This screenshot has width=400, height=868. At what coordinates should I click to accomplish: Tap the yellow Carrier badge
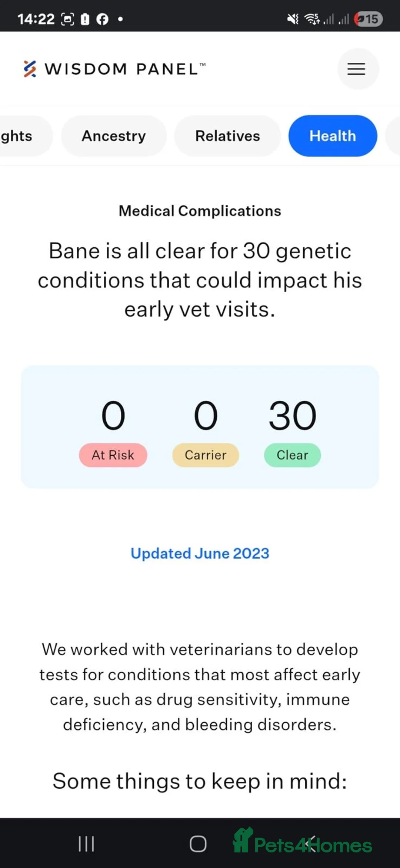coord(206,455)
